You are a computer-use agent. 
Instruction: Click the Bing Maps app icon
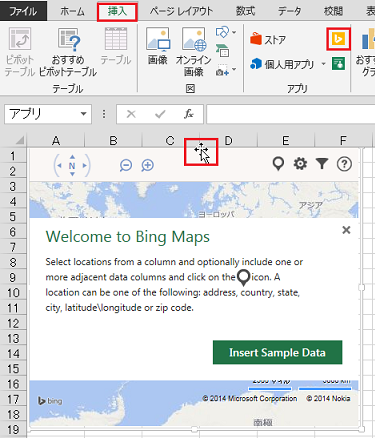338,39
